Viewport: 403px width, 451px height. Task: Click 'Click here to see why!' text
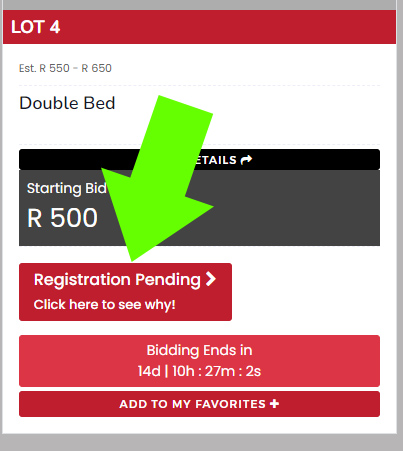[x=105, y=305]
